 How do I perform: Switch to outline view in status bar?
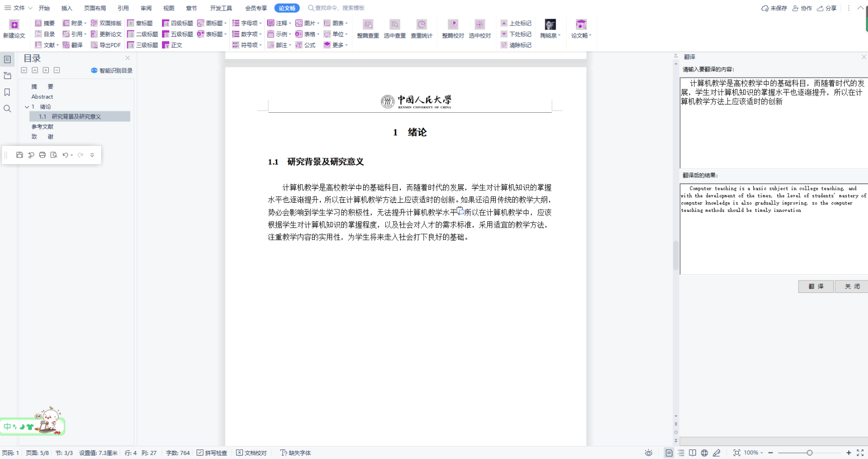pos(680,453)
